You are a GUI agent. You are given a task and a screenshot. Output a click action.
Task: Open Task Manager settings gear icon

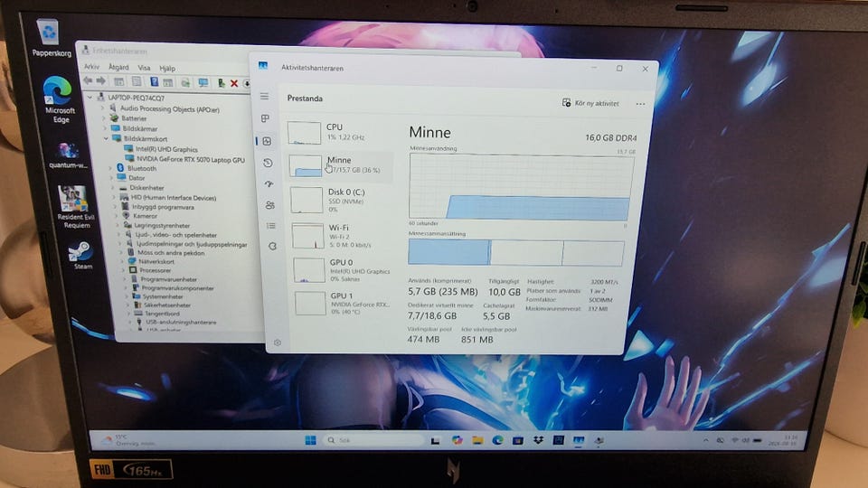tap(278, 343)
